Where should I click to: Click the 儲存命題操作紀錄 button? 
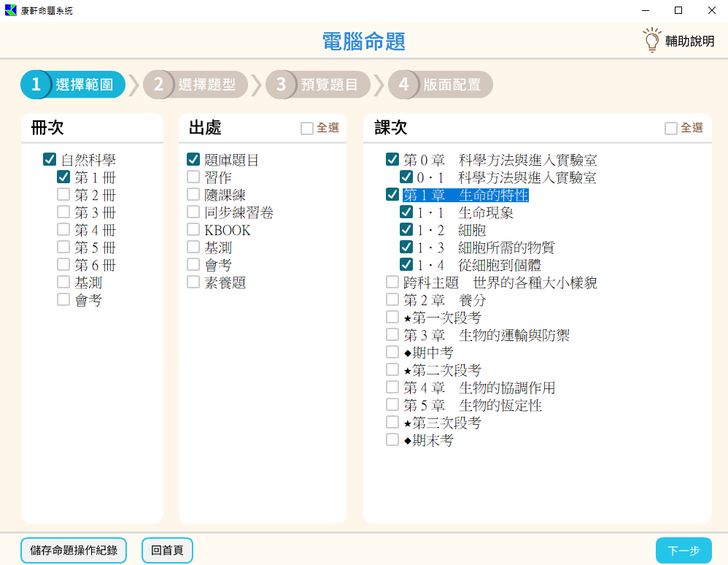point(74,550)
